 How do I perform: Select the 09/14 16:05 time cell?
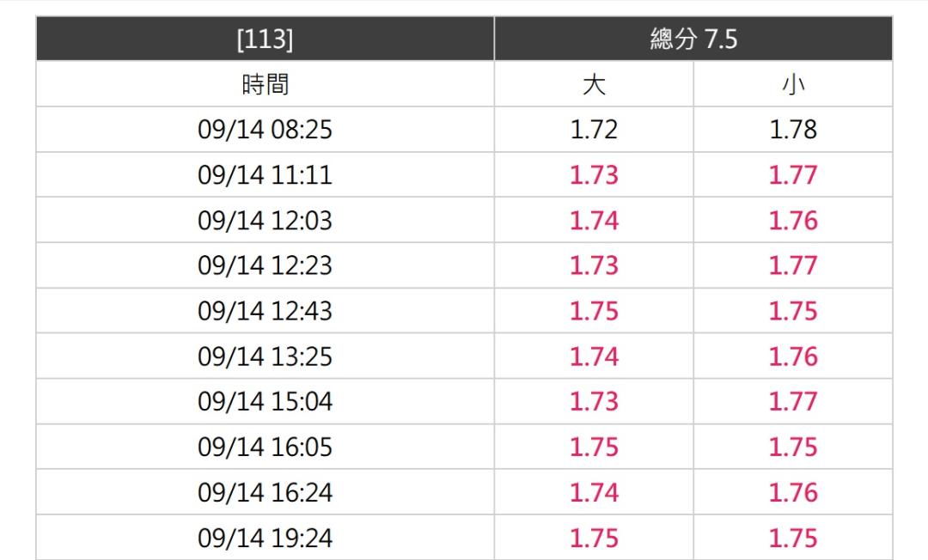coord(265,447)
